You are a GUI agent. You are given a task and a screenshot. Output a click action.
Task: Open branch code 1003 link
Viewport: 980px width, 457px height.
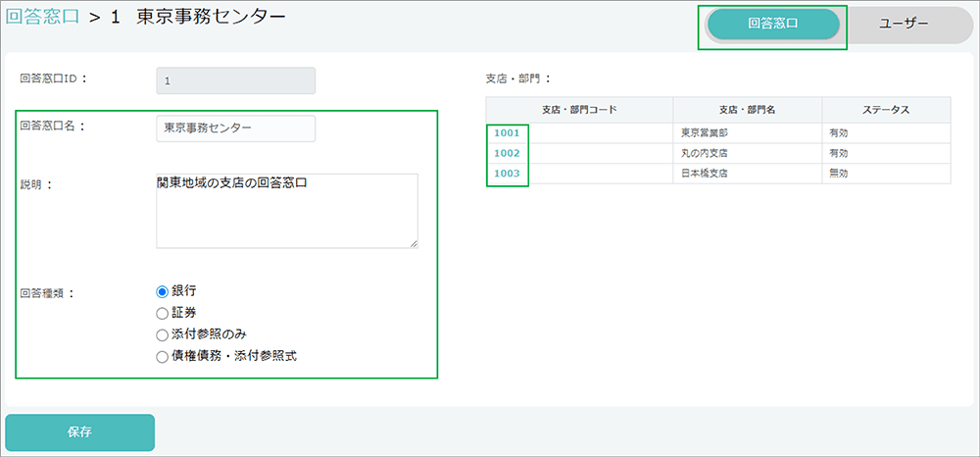(507, 174)
